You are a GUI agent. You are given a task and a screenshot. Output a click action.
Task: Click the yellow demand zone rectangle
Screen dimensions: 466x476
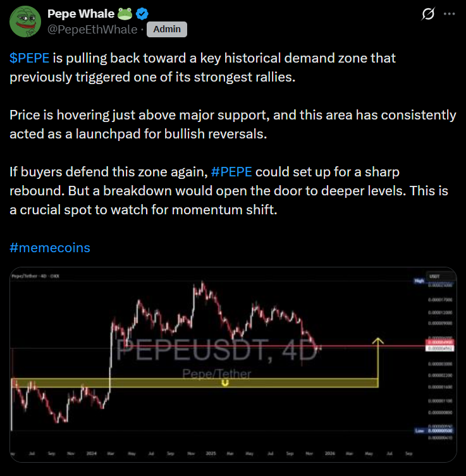pyautogui.click(x=190, y=383)
